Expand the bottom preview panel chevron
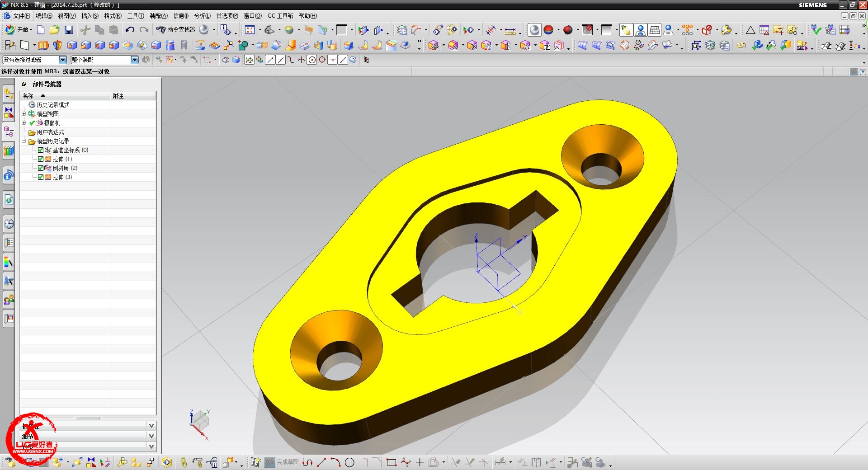 (151, 446)
